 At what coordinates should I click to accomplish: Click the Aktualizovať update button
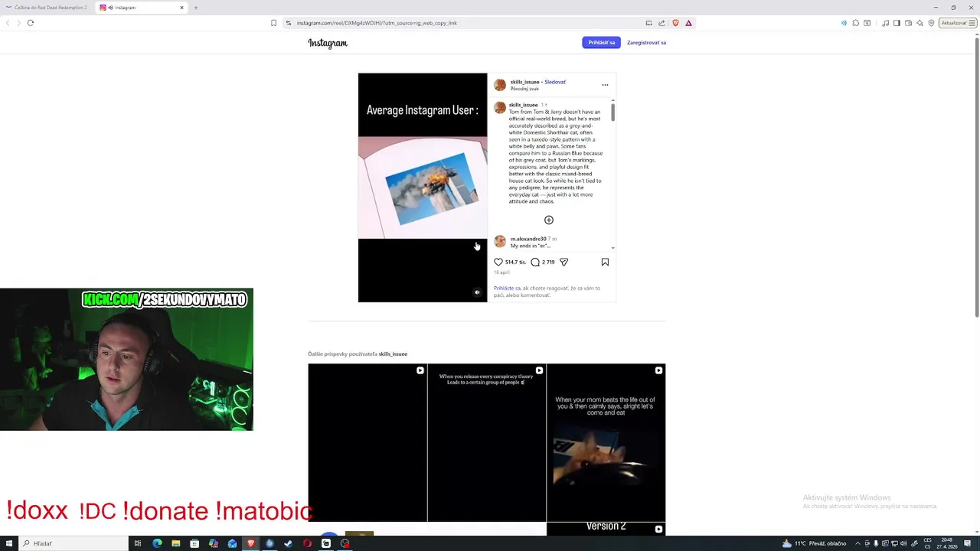pos(956,23)
